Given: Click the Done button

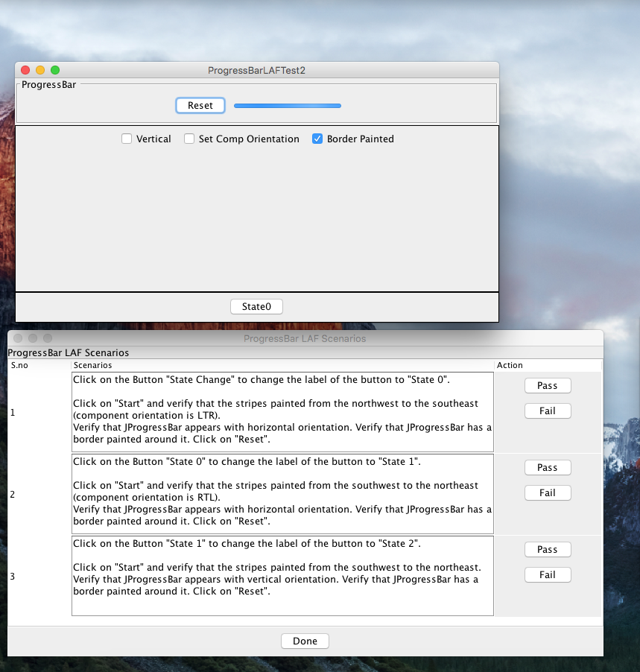Looking at the screenshot, I should tap(305, 641).
